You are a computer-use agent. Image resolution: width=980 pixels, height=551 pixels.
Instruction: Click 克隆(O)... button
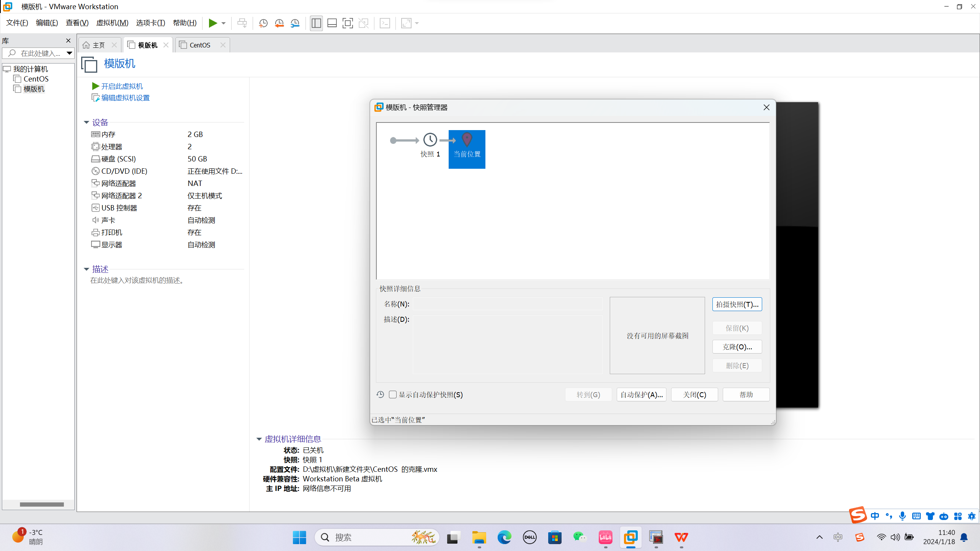[737, 347]
